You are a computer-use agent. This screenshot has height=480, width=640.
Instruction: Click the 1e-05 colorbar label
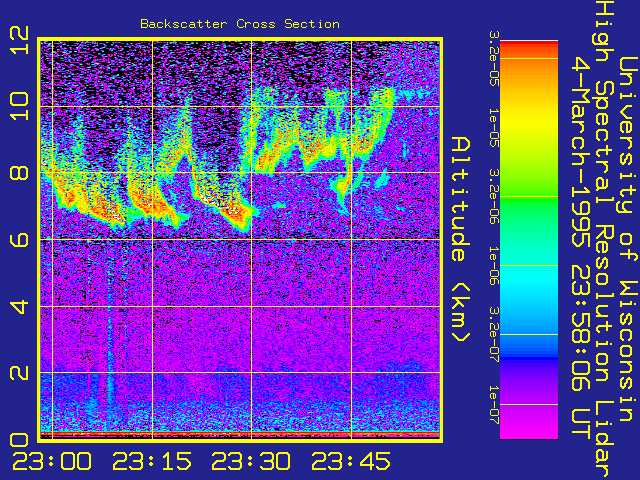click(493, 128)
